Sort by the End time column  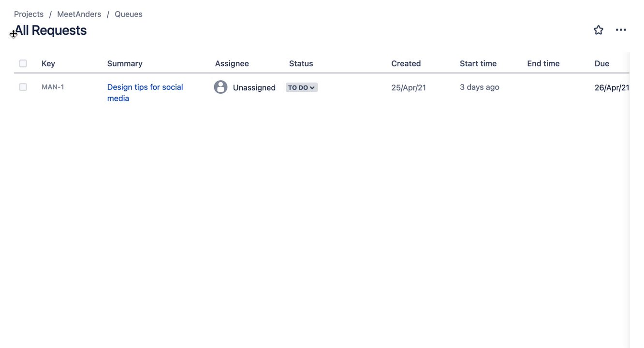click(x=543, y=63)
